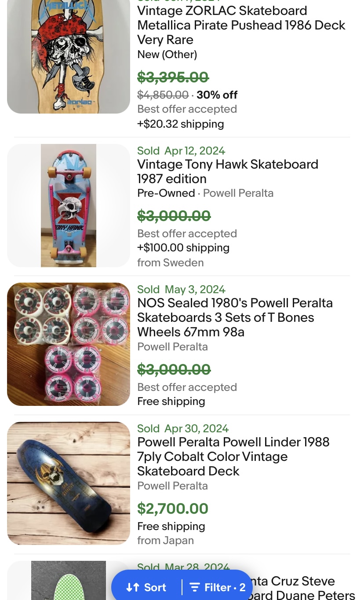This screenshot has width=364, height=600.
Task: Tap the Sold May 3, 2024 label
Action: click(181, 289)
